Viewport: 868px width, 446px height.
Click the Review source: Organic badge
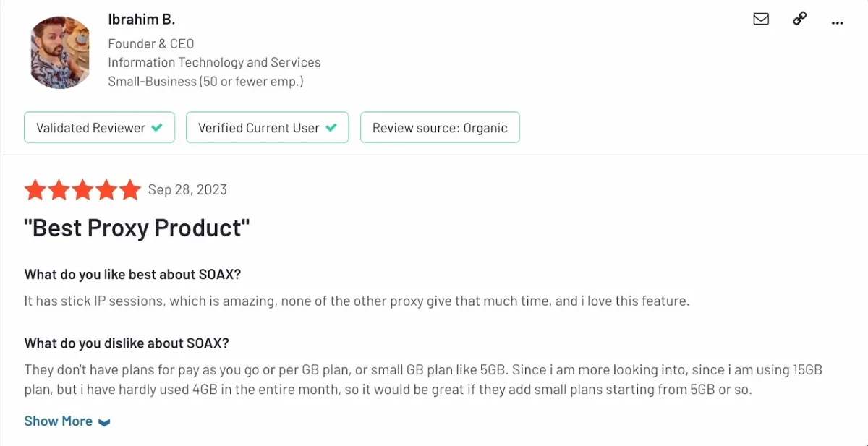[440, 127]
